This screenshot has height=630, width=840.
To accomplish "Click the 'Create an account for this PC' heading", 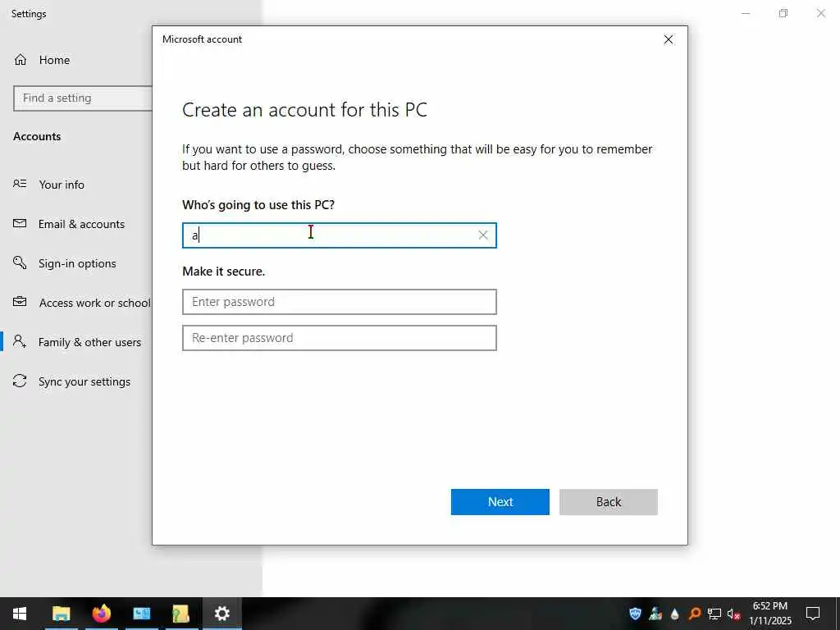I will click(x=304, y=110).
